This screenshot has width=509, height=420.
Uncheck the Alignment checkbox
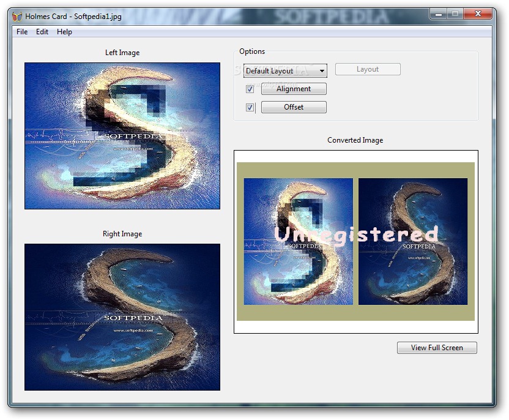pyautogui.click(x=250, y=89)
